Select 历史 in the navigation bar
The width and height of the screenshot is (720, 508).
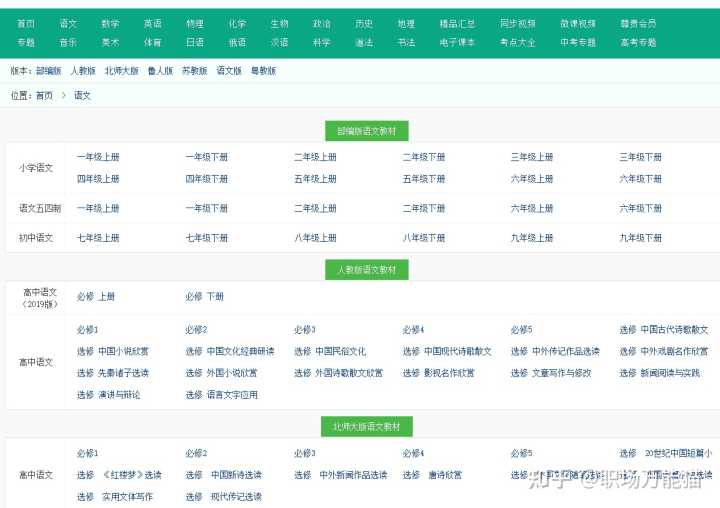point(364,23)
